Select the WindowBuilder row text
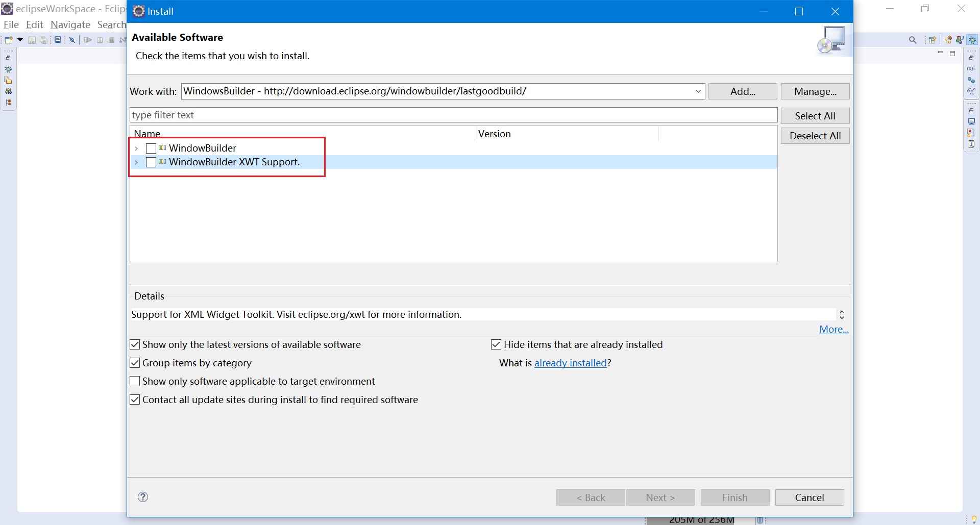980x525 pixels. (x=203, y=148)
